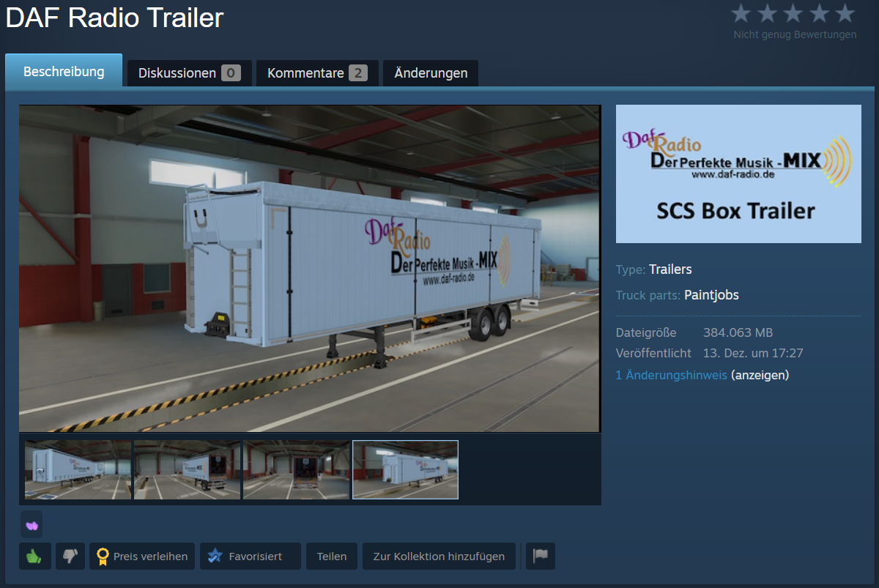The height and width of the screenshot is (588, 879).
Task: Click the Preis verleihen button
Action: [x=143, y=557]
